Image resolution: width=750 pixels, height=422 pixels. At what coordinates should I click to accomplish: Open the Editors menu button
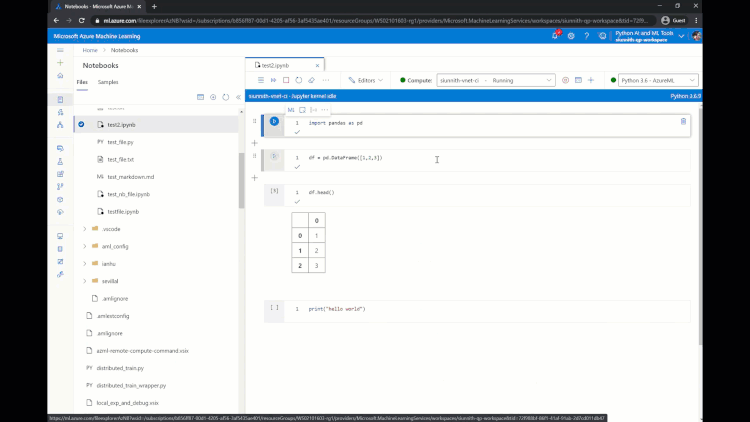(366, 80)
